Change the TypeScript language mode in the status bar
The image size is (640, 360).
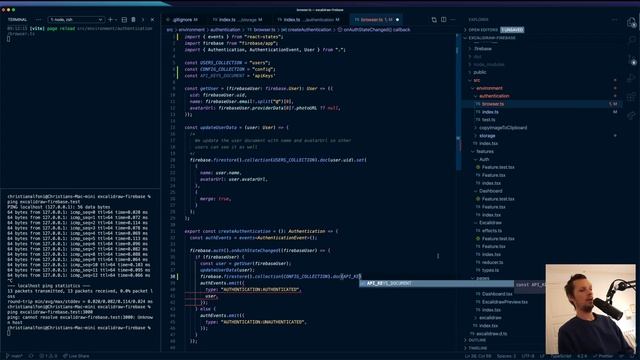pyautogui.click(x=561, y=356)
